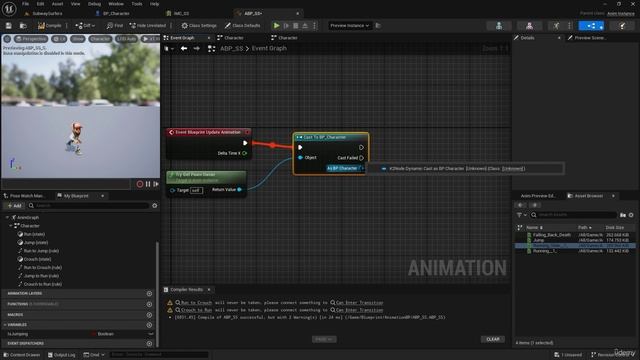Open Class Settings
640x360 pixels.
pyautogui.click(x=199, y=26)
